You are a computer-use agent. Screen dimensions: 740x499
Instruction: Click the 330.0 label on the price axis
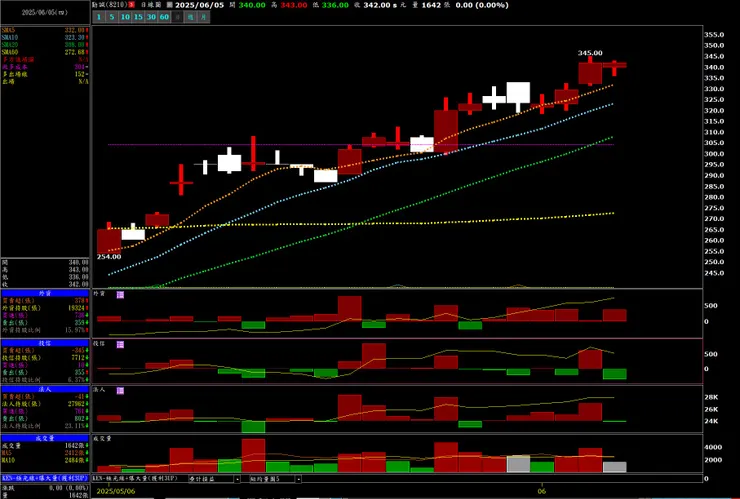714,89
